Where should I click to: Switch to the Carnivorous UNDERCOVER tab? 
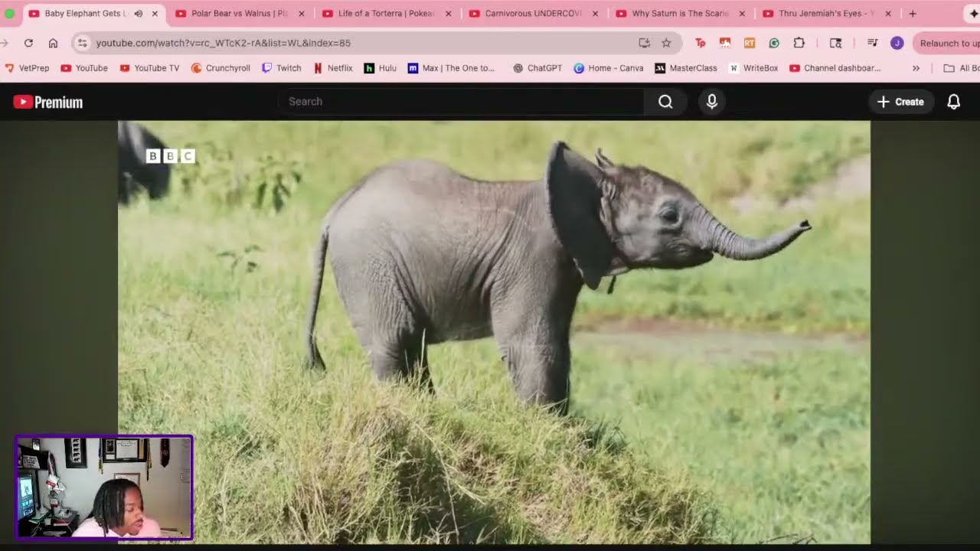(x=534, y=14)
